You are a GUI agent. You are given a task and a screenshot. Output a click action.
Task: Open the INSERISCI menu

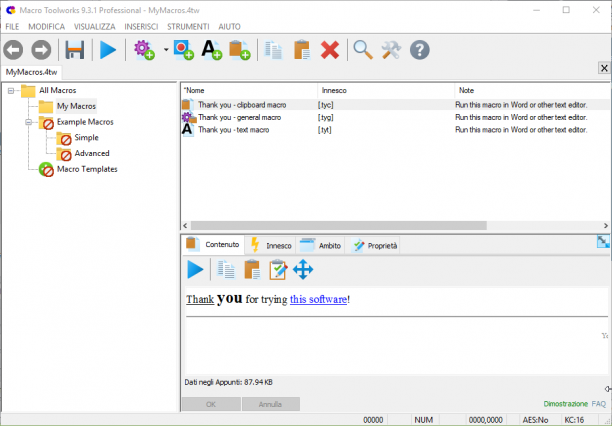point(141,27)
